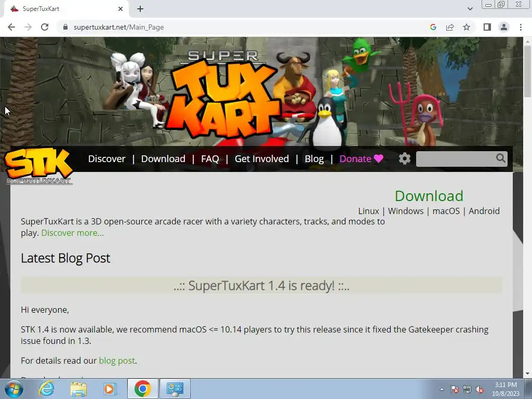532x399 pixels.
Task: Open the FAQ menu item
Action: (x=210, y=159)
